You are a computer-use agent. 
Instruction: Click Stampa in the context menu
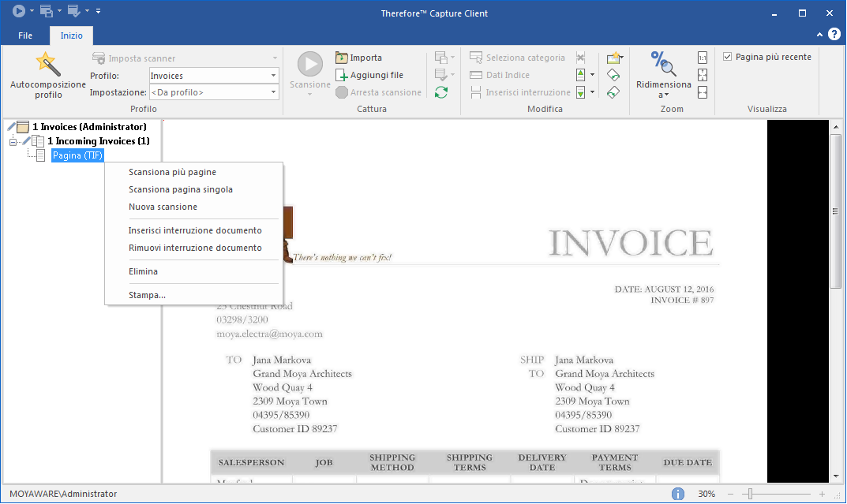pyautogui.click(x=147, y=294)
